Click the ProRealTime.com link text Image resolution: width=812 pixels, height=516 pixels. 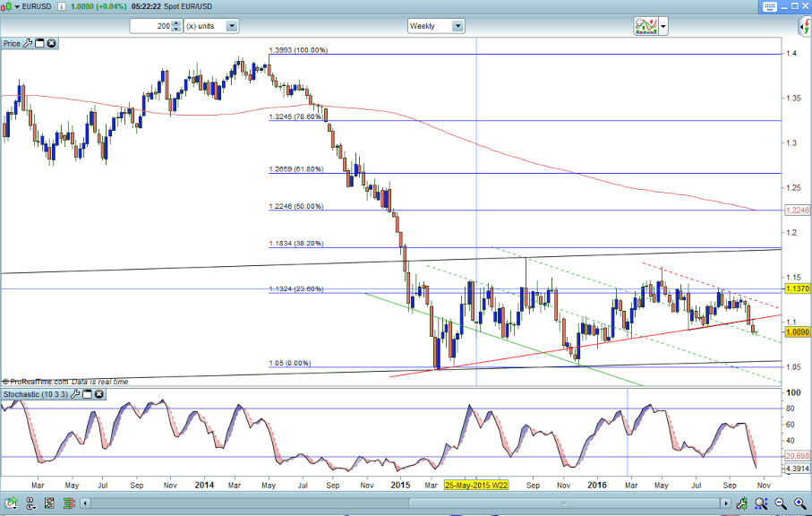tap(39, 382)
